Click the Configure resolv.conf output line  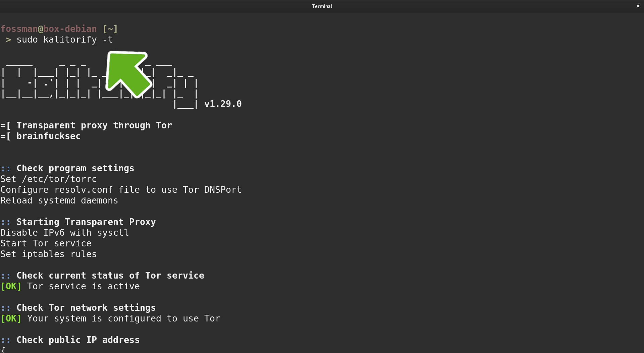tap(121, 190)
